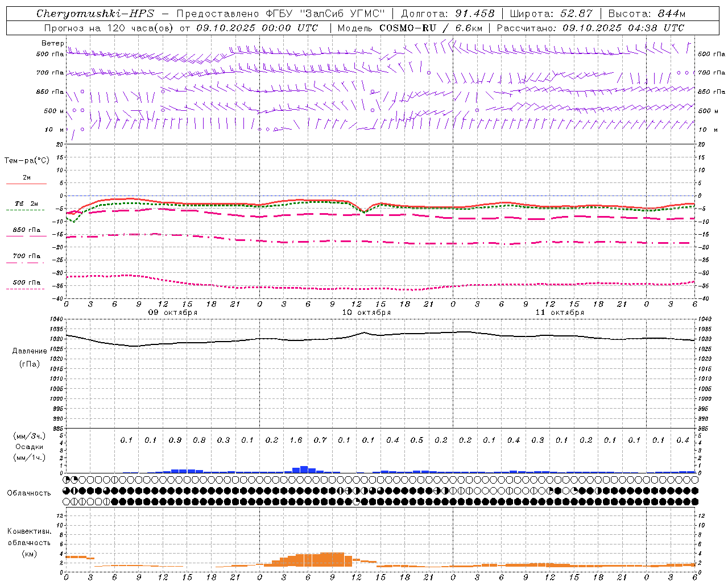Click the dashed line sample under temperature legend 850 гПа
Viewport: 728px width, 582px height.
pyautogui.click(x=26, y=235)
